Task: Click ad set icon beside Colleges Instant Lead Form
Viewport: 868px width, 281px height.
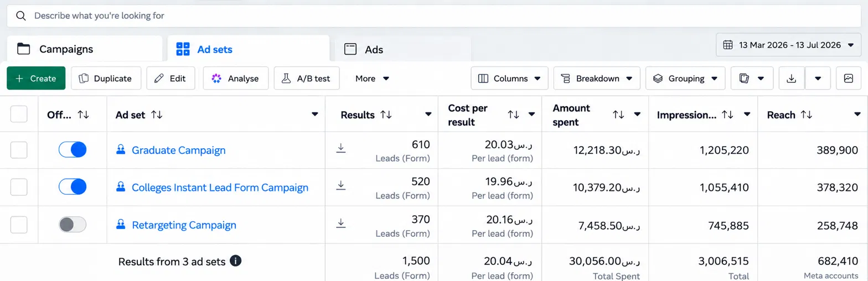Action: 120,187
